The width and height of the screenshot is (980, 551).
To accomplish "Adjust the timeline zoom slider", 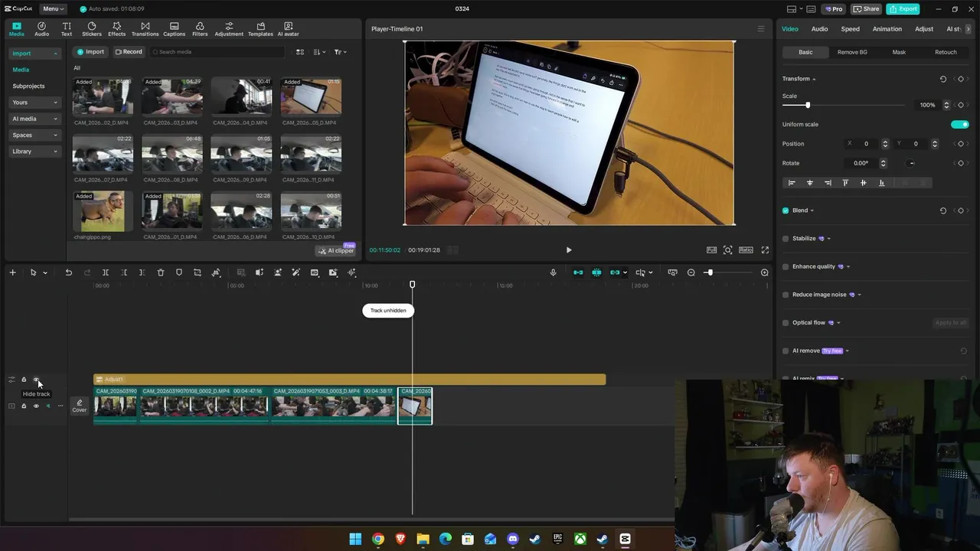I will click(709, 272).
